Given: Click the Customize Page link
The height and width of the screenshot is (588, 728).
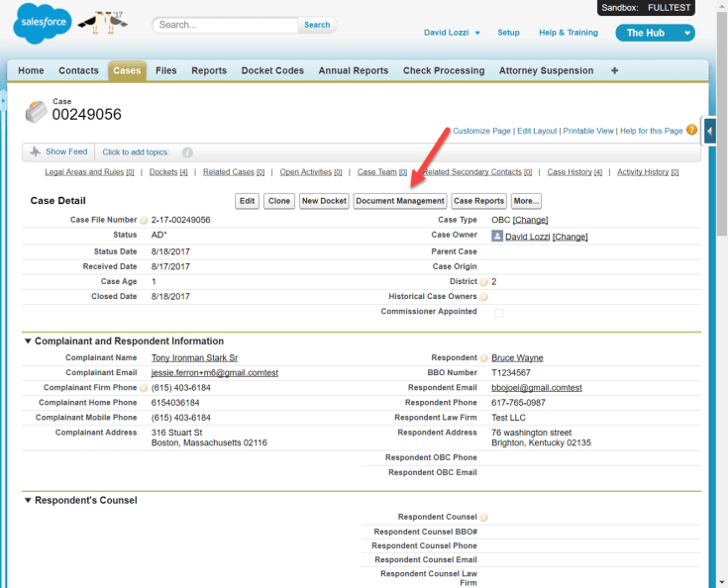Looking at the screenshot, I should [x=481, y=131].
